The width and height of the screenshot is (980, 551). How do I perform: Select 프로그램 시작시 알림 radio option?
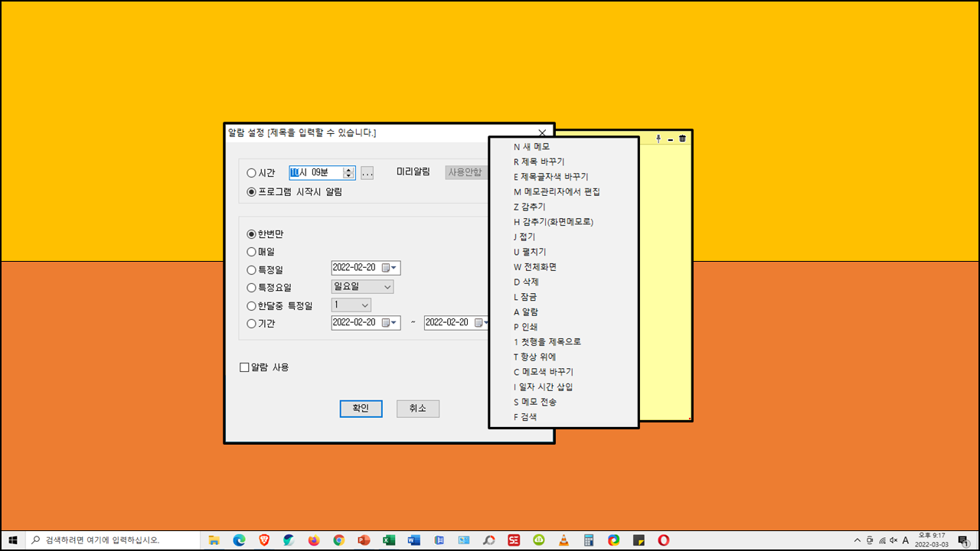[295, 192]
